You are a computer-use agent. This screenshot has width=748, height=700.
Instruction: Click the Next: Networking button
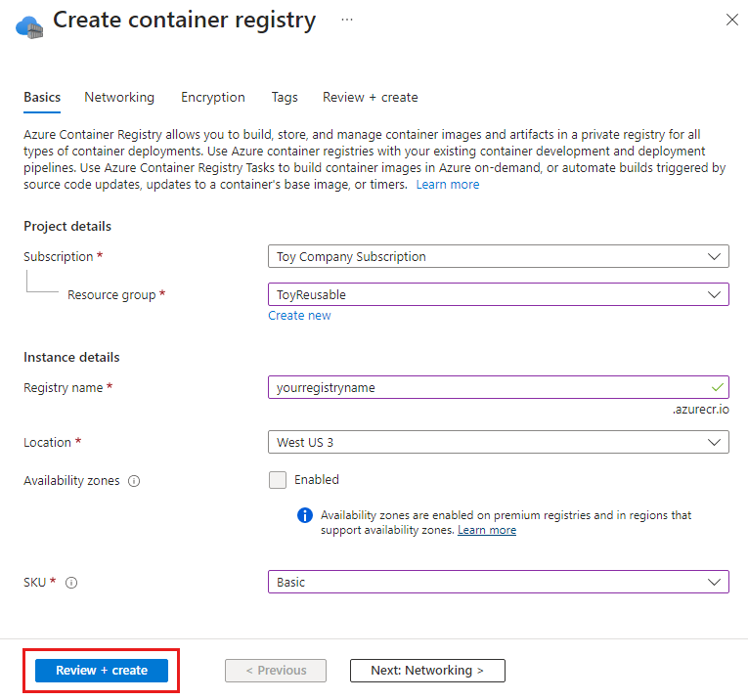(427, 671)
